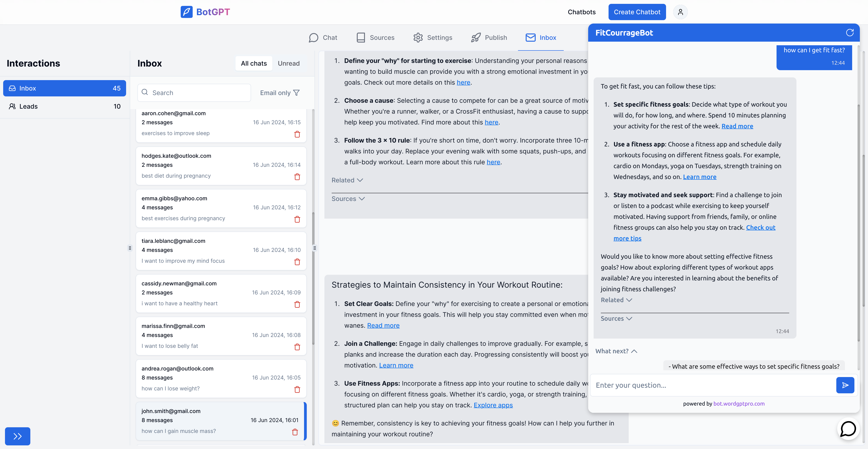
Task: Go to the Publish tab
Action: (489, 37)
